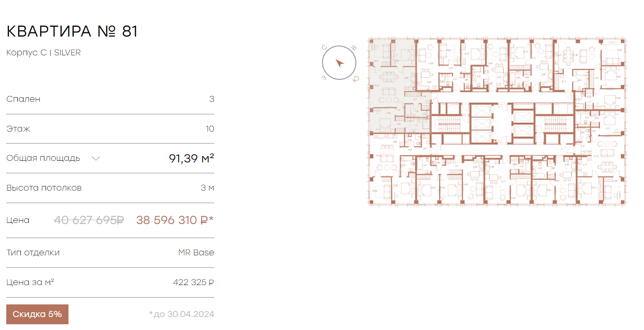Click the Корпус C | SILVER subtitle
Viewport: 644px width, 330px height.
pos(43,53)
